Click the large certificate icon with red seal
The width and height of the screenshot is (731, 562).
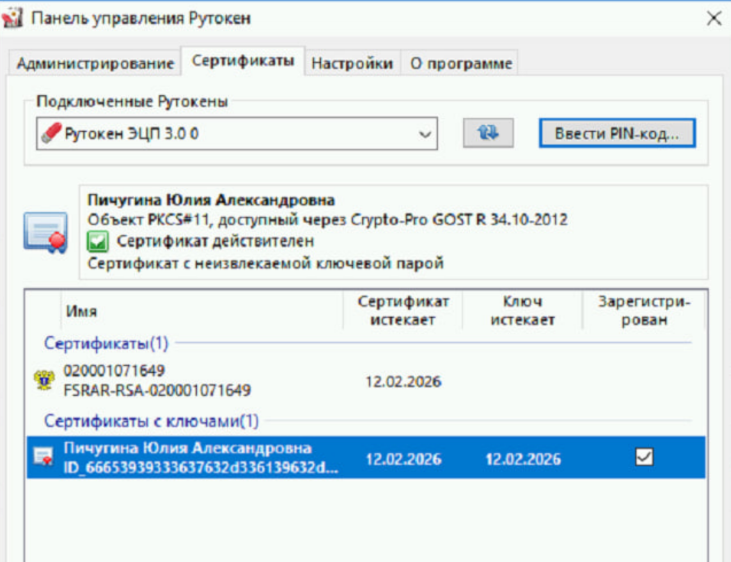pos(46,232)
